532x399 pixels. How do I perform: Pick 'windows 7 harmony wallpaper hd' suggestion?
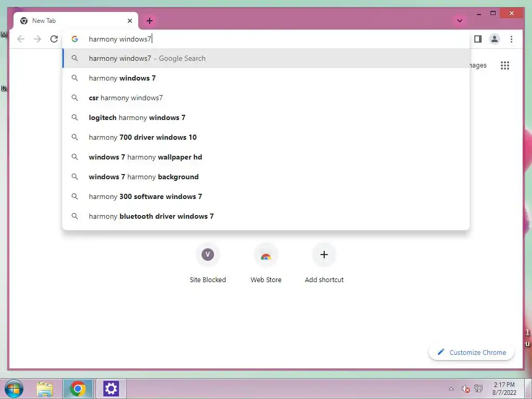266,157
